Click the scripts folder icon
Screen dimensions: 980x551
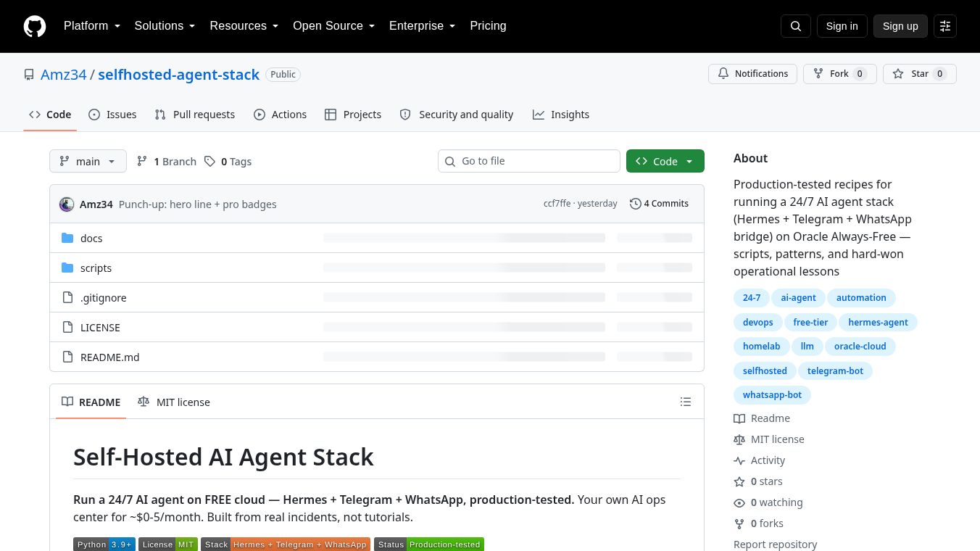point(67,268)
